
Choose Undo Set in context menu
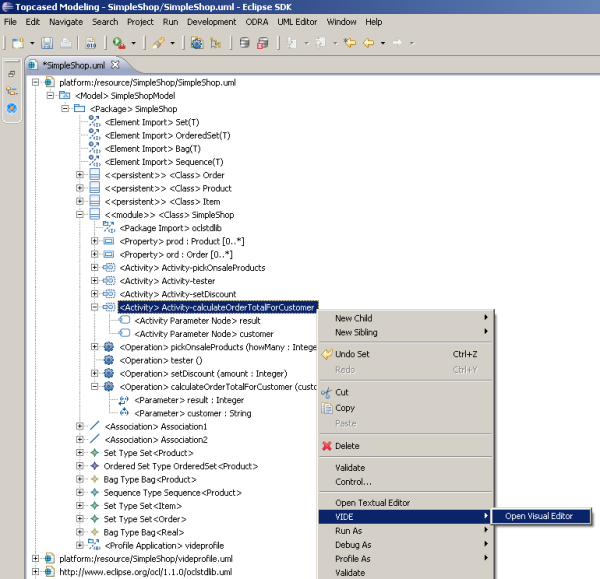coord(406,354)
